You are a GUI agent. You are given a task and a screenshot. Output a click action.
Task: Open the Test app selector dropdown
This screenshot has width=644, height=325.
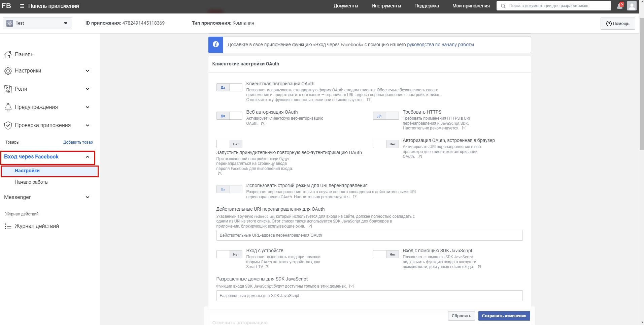tap(37, 23)
